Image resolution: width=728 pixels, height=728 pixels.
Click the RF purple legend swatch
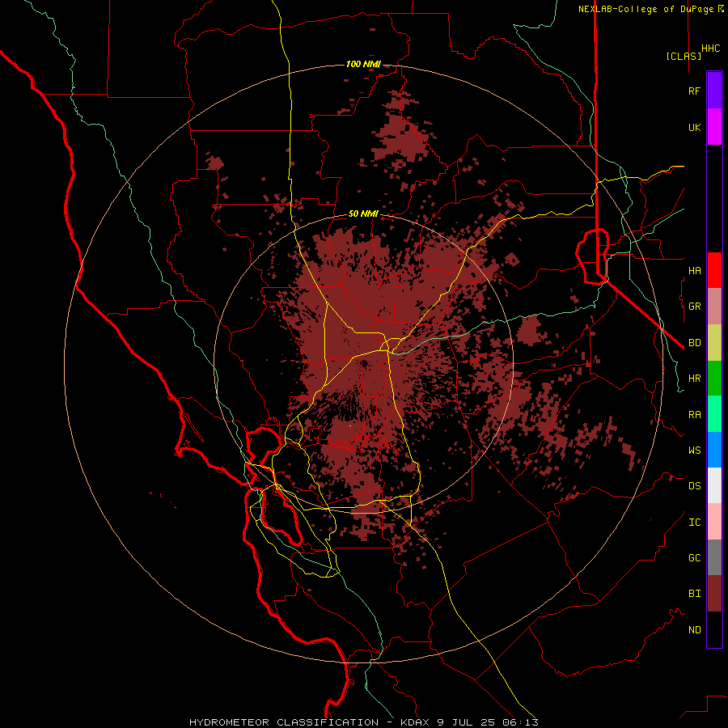(x=714, y=91)
